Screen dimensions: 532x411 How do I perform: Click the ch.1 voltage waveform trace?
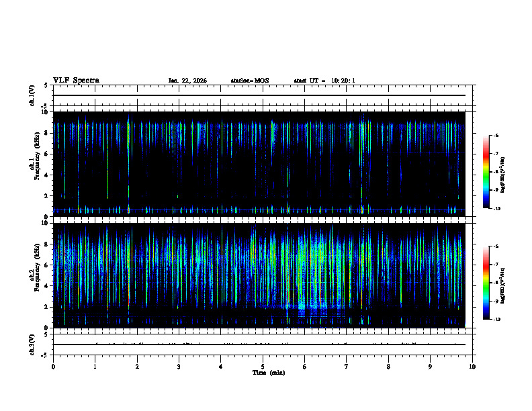259,95
